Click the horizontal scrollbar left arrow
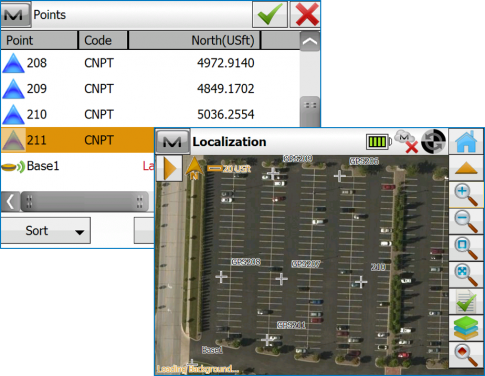This screenshot has width=485, height=376. (10, 202)
